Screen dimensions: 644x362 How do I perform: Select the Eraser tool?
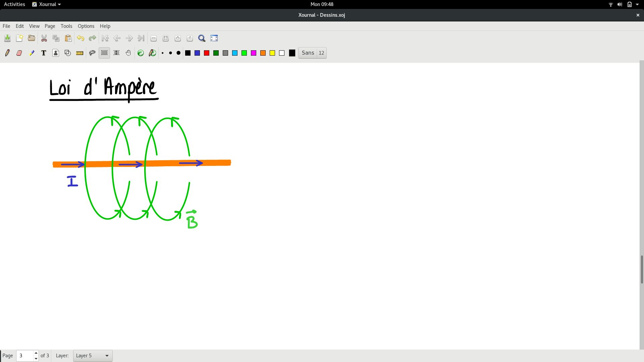click(x=19, y=53)
